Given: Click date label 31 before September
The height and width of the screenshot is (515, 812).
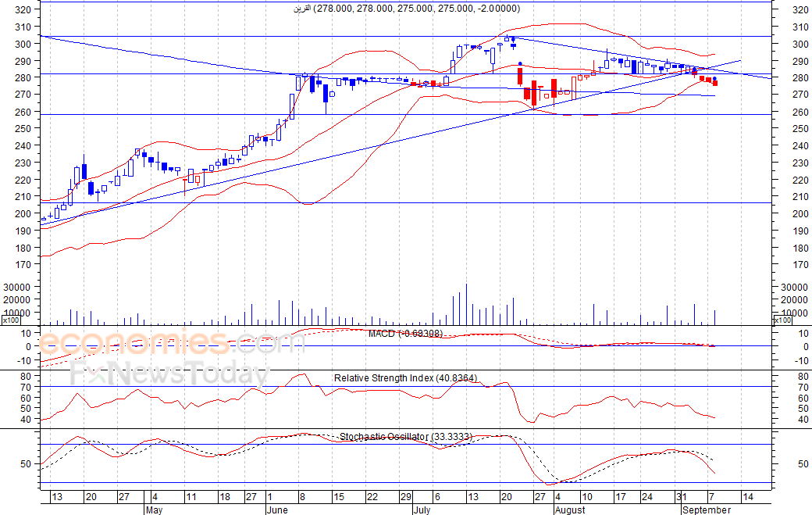Looking at the screenshot, I should [681, 497].
